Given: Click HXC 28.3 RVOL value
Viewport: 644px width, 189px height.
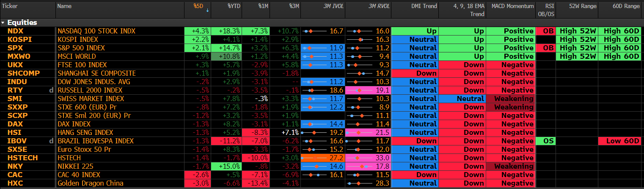Looking at the screenshot, I should 383,183.
